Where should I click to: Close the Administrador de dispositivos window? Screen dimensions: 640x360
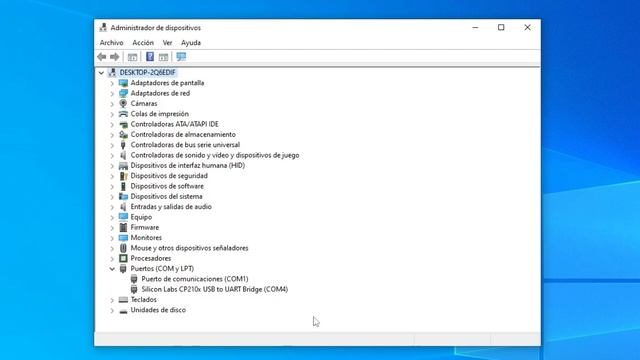point(527,27)
